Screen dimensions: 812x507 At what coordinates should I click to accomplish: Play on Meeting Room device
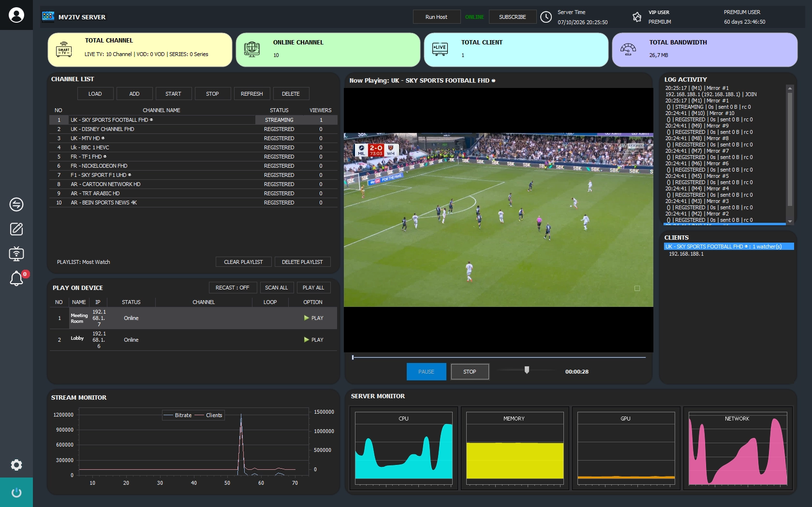tap(313, 318)
